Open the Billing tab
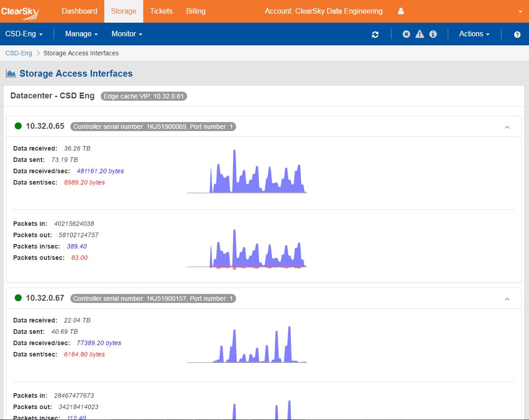Image resolution: width=529 pixels, height=420 pixels. (196, 11)
